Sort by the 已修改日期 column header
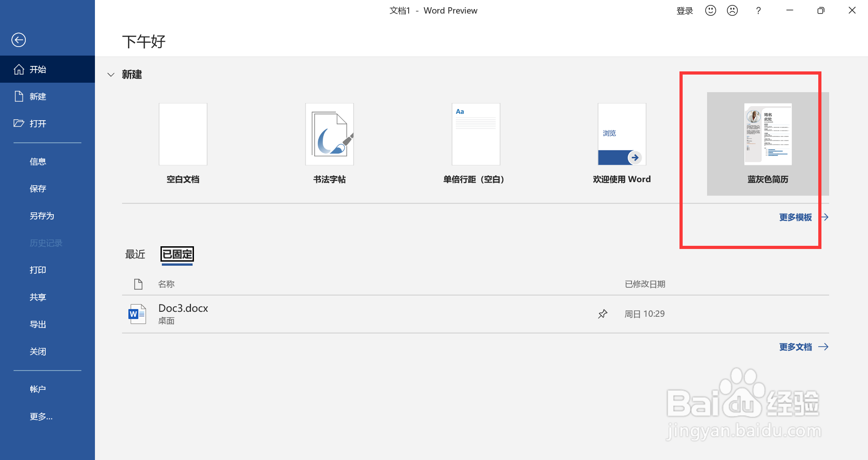Viewport: 868px width, 460px height. [645, 284]
